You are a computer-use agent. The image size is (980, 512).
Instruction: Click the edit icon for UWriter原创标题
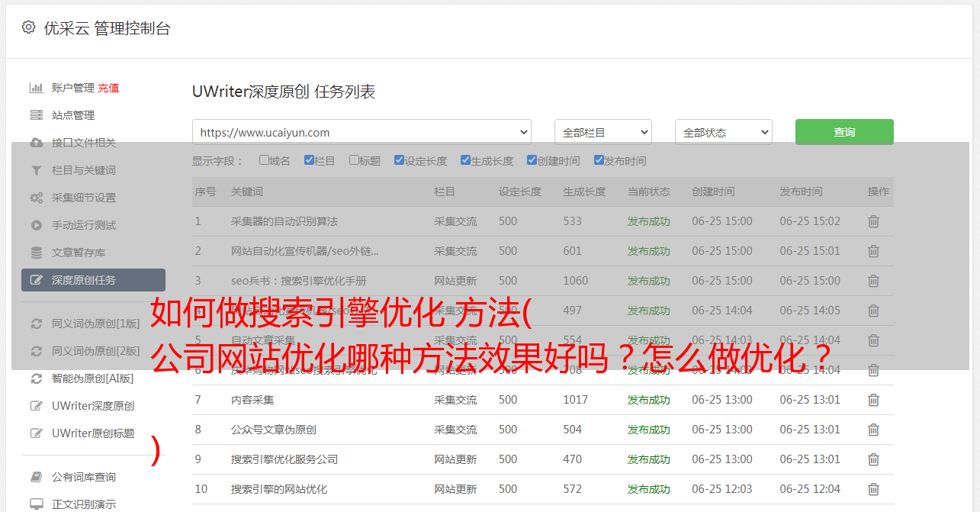[x=36, y=433]
